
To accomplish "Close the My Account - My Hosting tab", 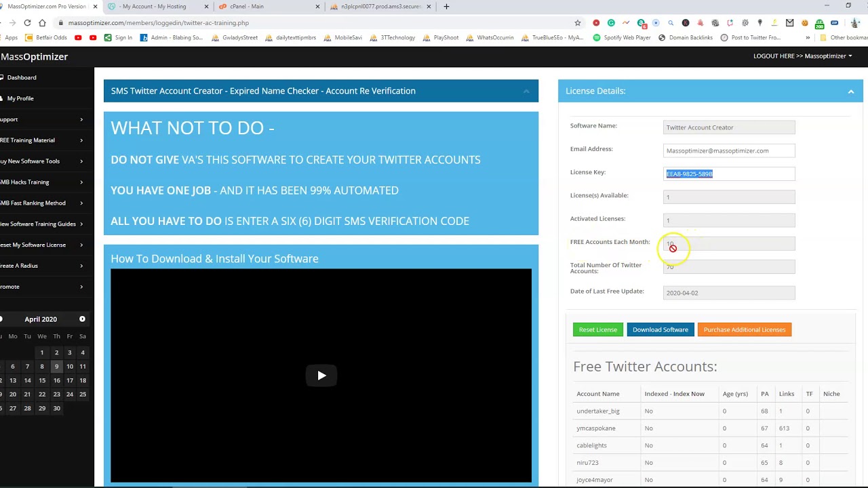I will [x=207, y=6].
